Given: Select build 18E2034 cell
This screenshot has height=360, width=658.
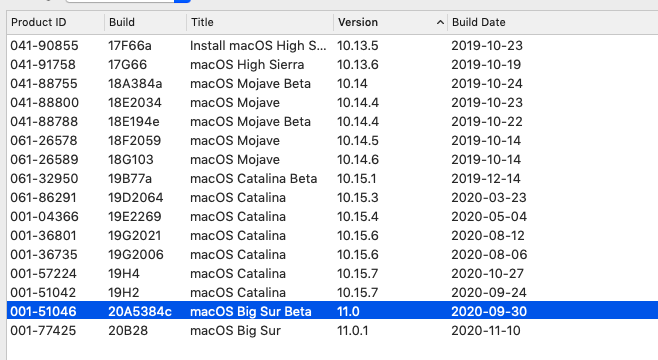Looking at the screenshot, I should tap(135, 103).
